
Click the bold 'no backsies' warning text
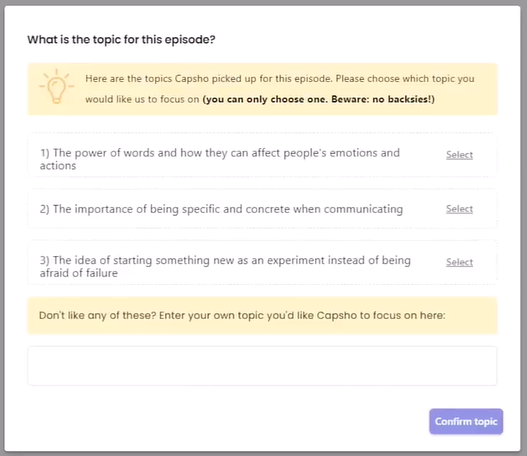319,99
